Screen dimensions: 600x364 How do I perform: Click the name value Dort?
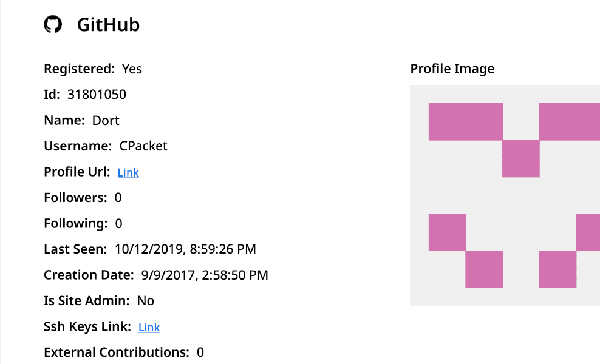(106, 120)
